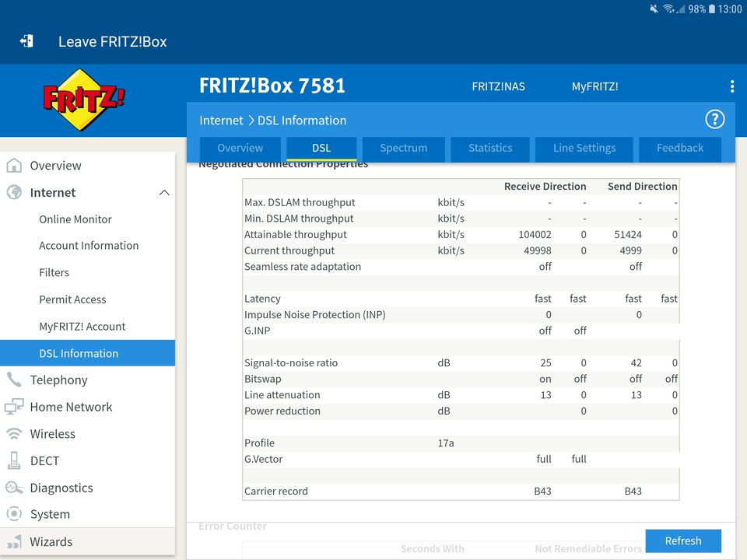
Task: Open MyFRITZ! link in header
Action: coord(595,86)
